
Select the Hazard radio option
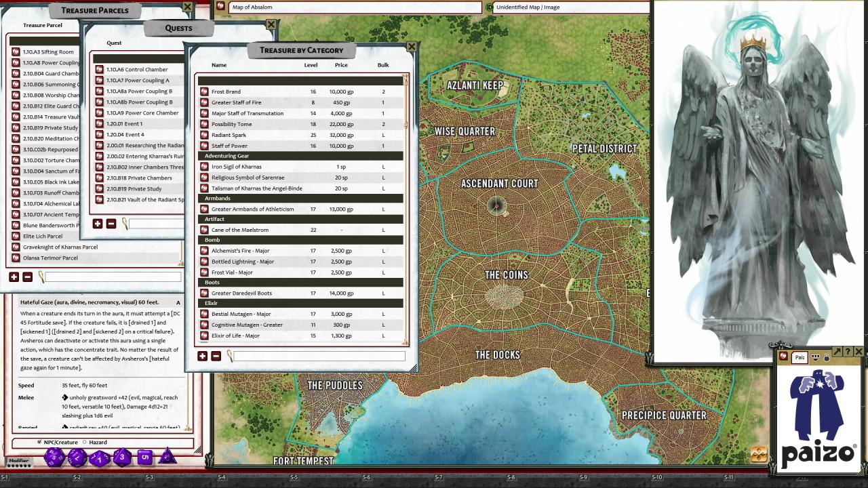pos(84,443)
